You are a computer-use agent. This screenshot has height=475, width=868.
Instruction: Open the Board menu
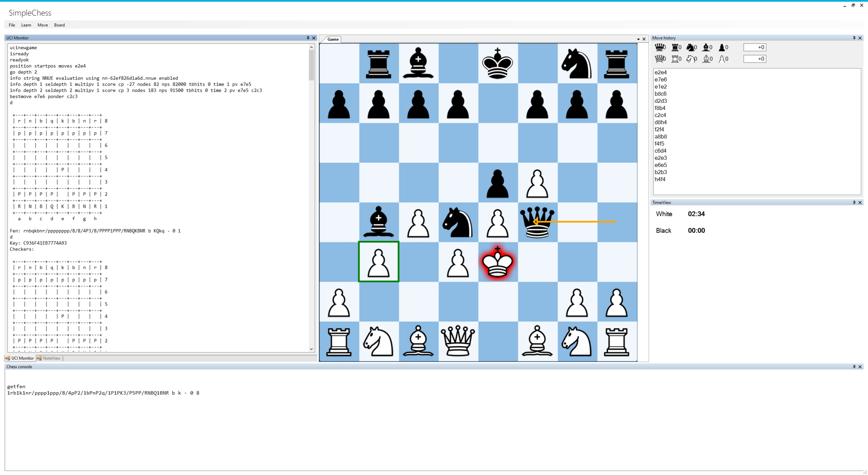point(59,25)
